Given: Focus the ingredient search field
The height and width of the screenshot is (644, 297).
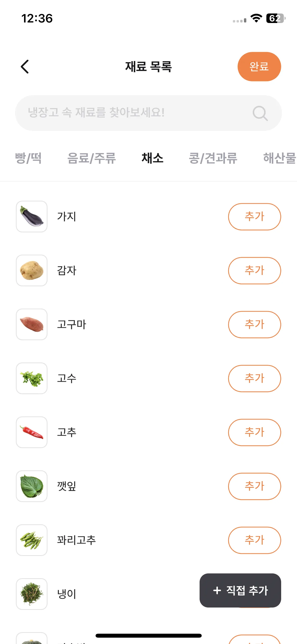Looking at the screenshot, I should point(148,113).
